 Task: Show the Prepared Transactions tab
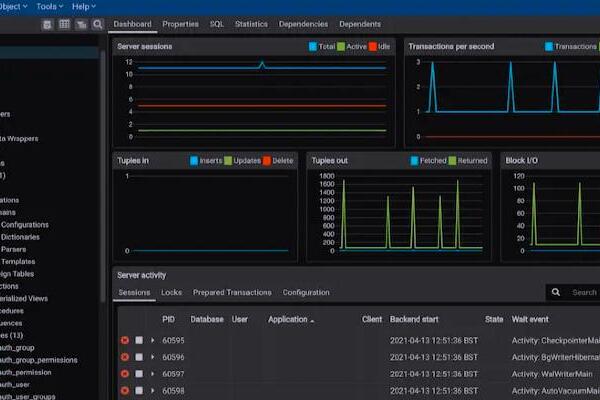click(232, 293)
